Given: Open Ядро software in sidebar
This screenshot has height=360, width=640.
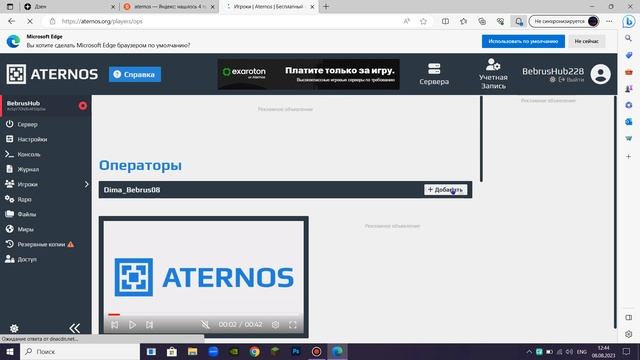Looking at the screenshot, I should pyautogui.click(x=24, y=199).
